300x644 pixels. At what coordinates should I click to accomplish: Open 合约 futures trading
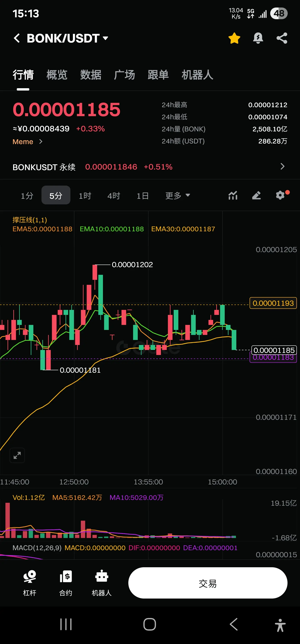tap(66, 583)
